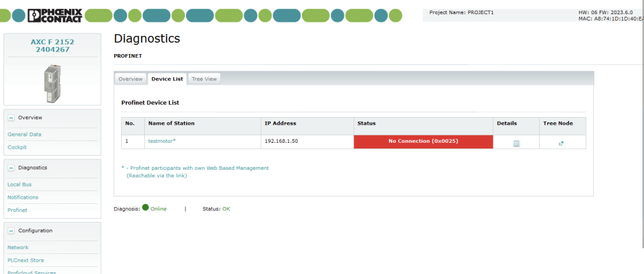Go to the Cockpit page
This screenshot has width=644, height=274.
17,147
